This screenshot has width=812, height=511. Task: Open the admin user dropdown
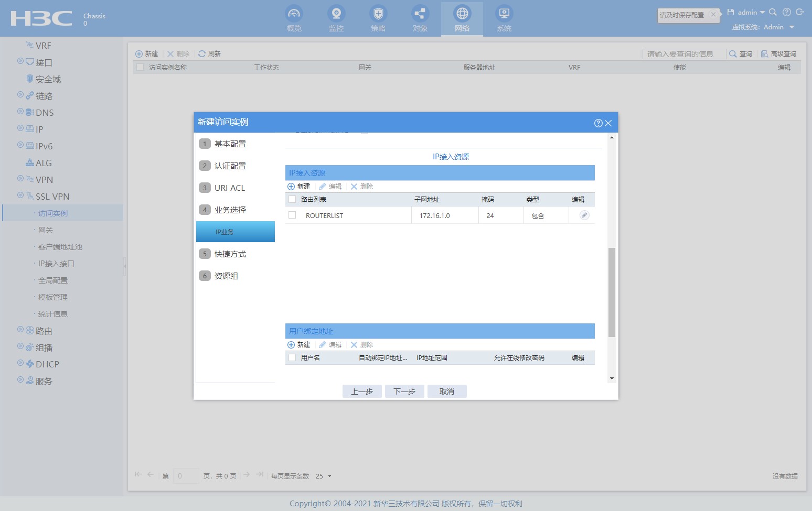pyautogui.click(x=751, y=12)
